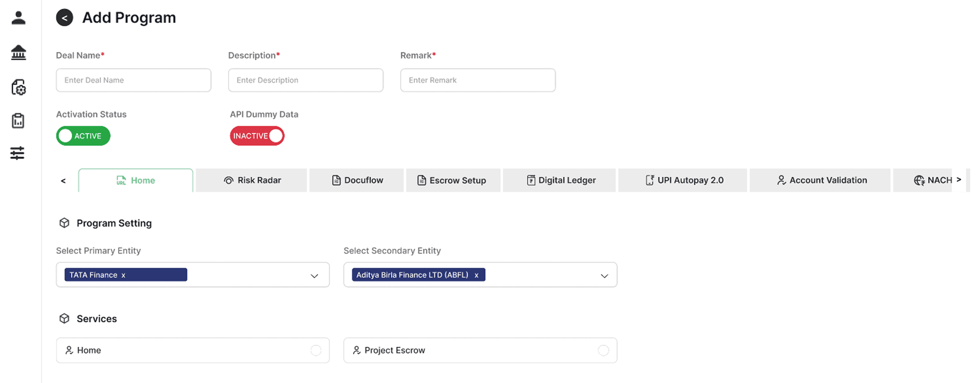Image resolution: width=980 pixels, height=383 pixels.
Task: Remove the Aditya Birla Finance tag
Action: [476, 275]
